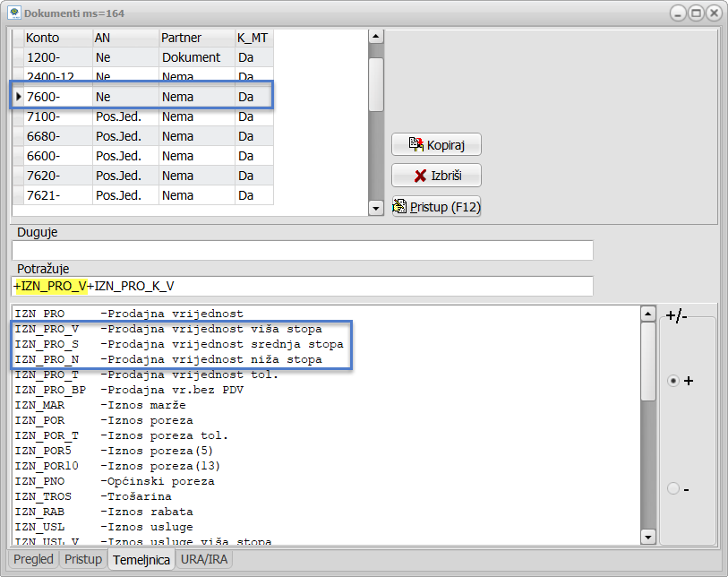728x577 pixels.
Task: Click the Kopiraj button
Action: 436,144
